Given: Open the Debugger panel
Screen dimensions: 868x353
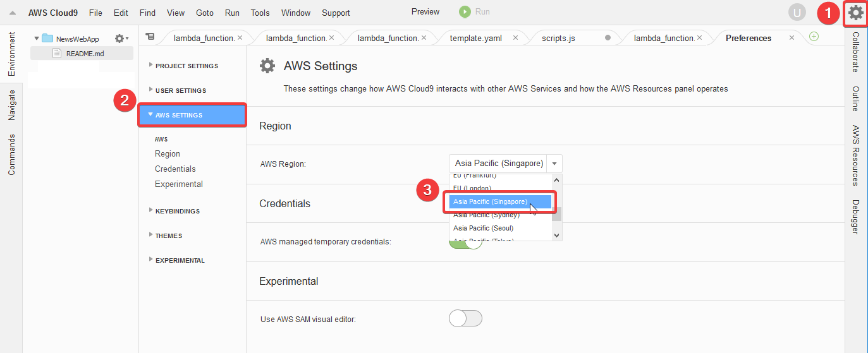Looking at the screenshot, I should pyautogui.click(x=855, y=217).
